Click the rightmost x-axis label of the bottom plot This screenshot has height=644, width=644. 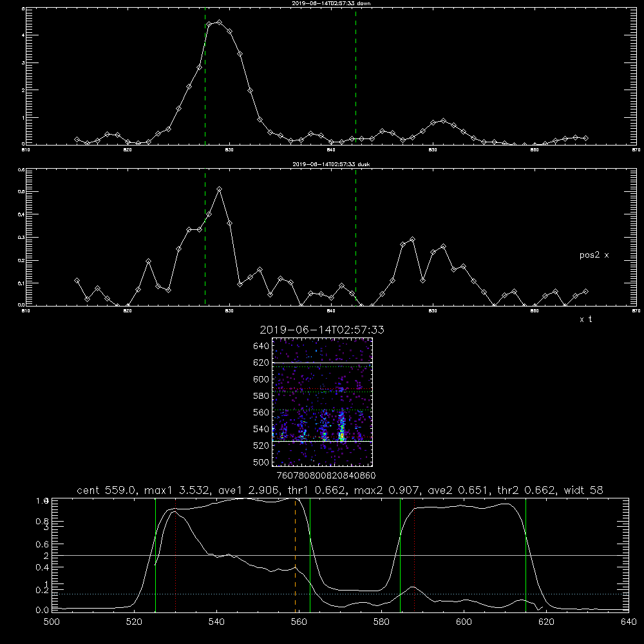pyautogui.click(x=629, y=622)
